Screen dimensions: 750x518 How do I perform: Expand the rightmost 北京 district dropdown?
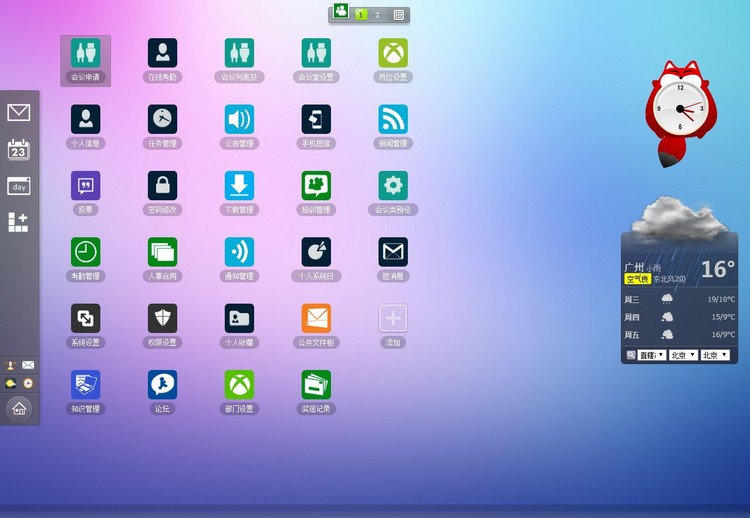(x=715, y=355)
